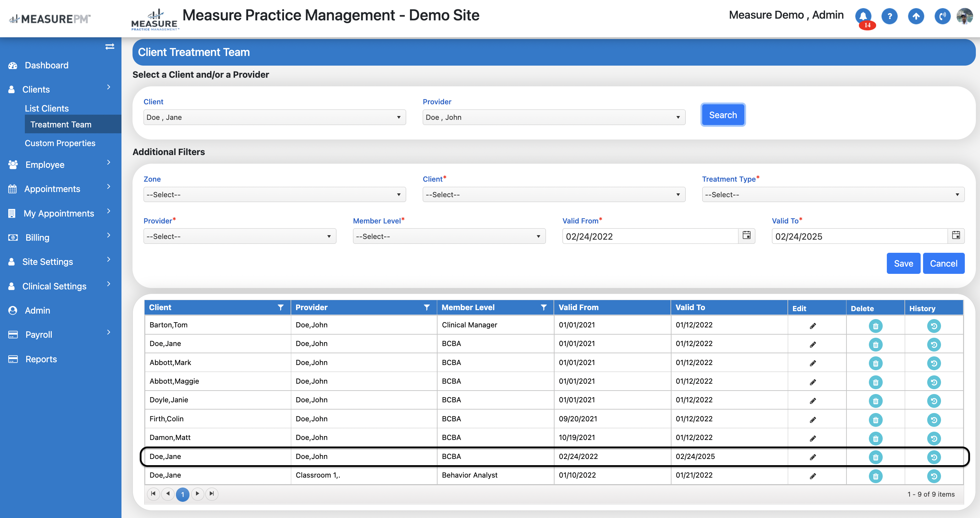Open the Member Level dropdown
Image resolution: width=980 pixels, height=518 pixels.
449,236
